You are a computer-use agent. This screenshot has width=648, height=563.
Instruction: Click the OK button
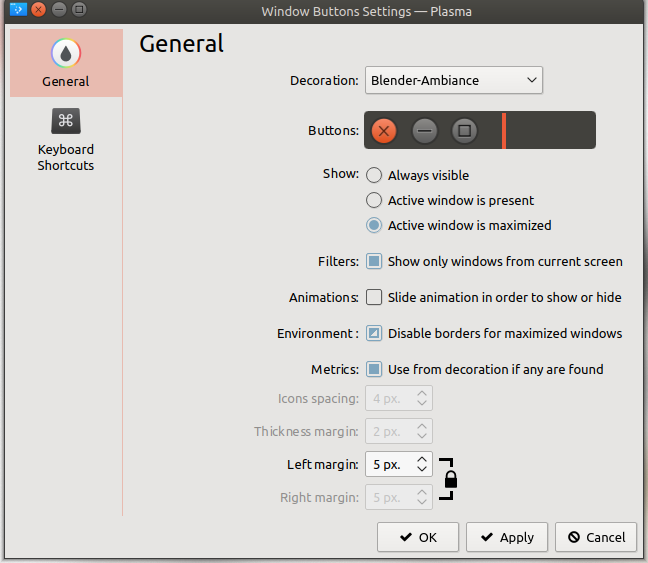tap(418, 537)
